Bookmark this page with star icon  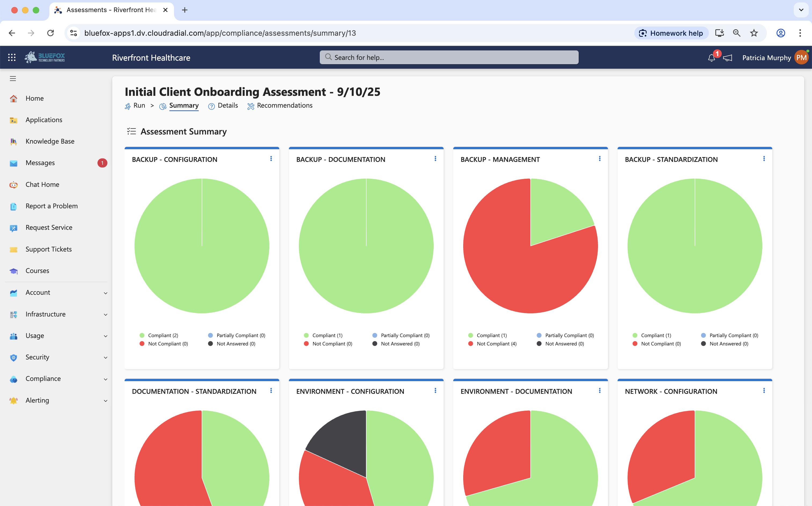pyautogui.click(x=754, y=33)
